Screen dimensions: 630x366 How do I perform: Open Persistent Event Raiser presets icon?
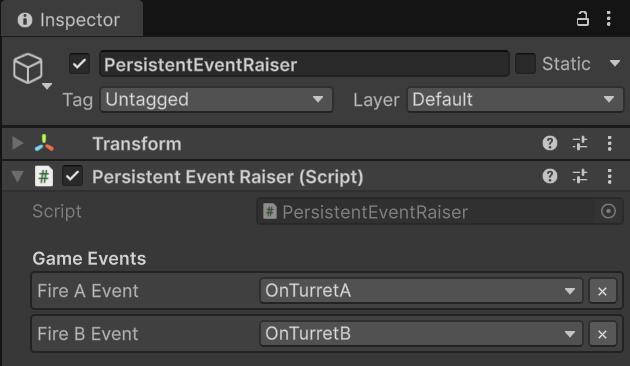580,176
